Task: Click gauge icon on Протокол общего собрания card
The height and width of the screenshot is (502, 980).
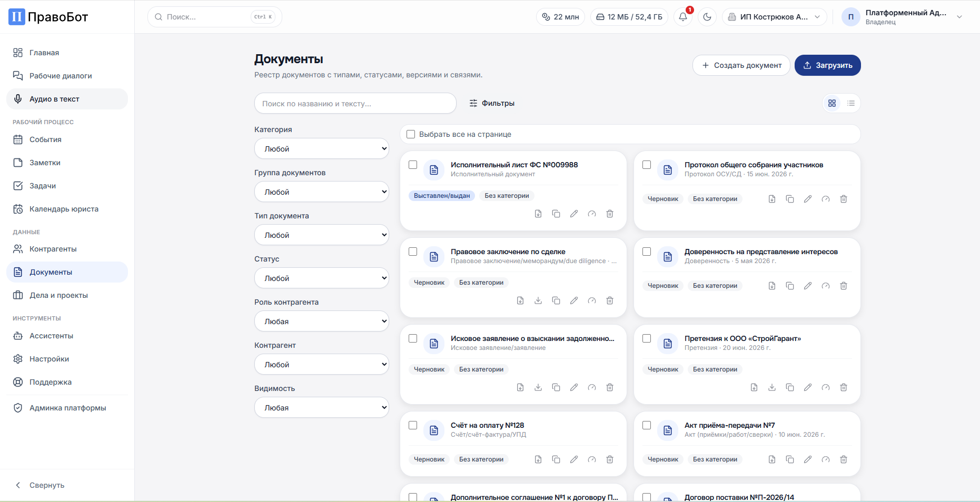Action: [826, 199]
